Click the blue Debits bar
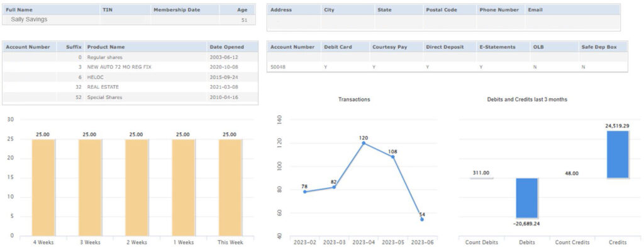 527,198
